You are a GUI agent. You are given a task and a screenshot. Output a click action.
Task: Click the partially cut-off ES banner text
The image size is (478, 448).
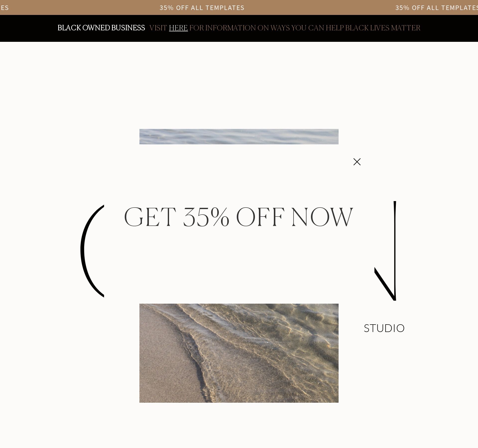(x=4, y=8)
